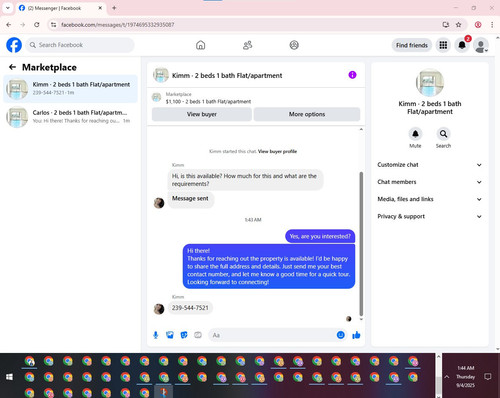Open the $1,100 Marketplace listing link
500x398 pixels.
(208, 102)
